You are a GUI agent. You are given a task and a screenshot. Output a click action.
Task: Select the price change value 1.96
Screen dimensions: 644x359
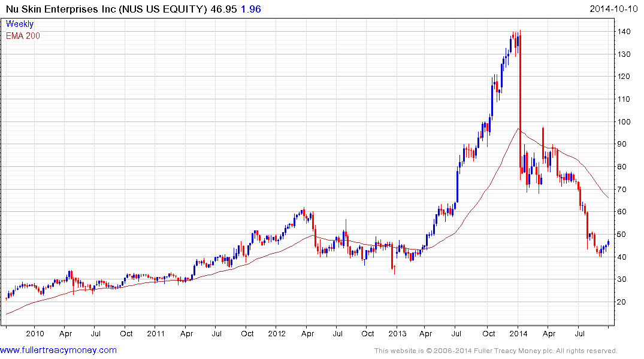click(x=250, y=9)
